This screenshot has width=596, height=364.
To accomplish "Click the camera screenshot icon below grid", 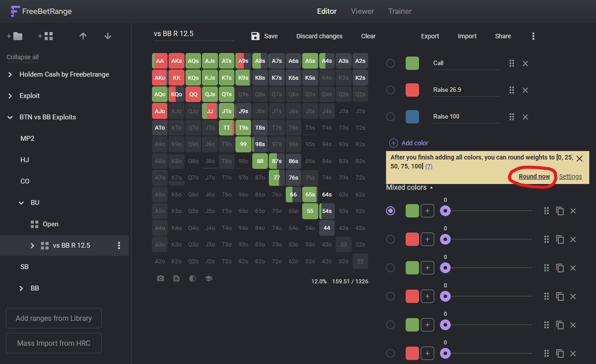I will 160,278.
